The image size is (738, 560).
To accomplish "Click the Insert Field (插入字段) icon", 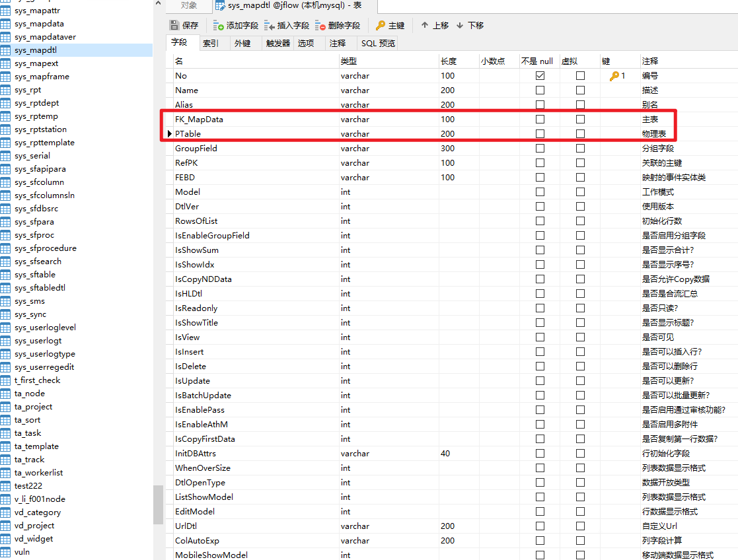I will tap(269, 25).
